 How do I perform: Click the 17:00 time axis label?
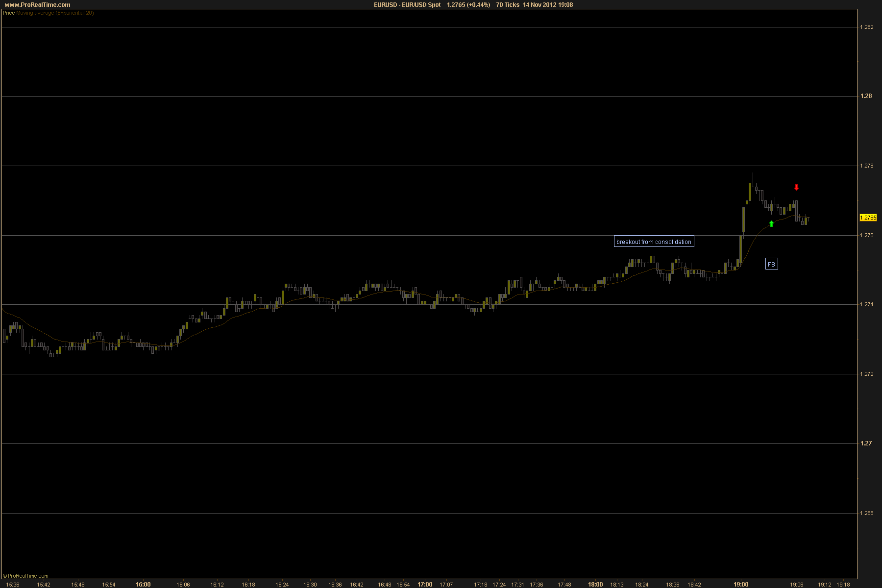[x=425, y=585]
